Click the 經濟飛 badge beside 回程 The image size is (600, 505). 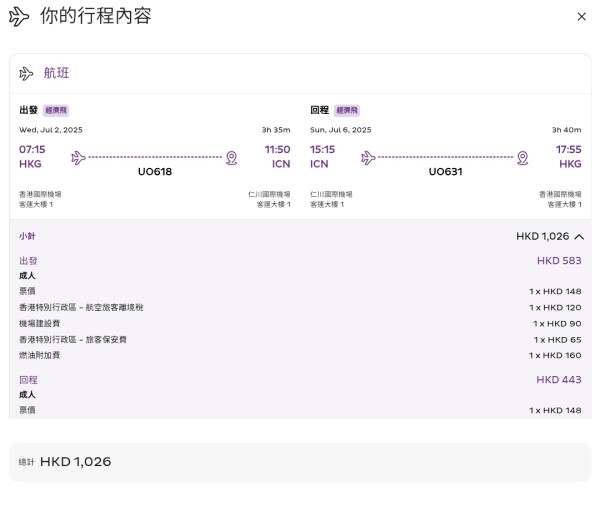coord(347,110)
